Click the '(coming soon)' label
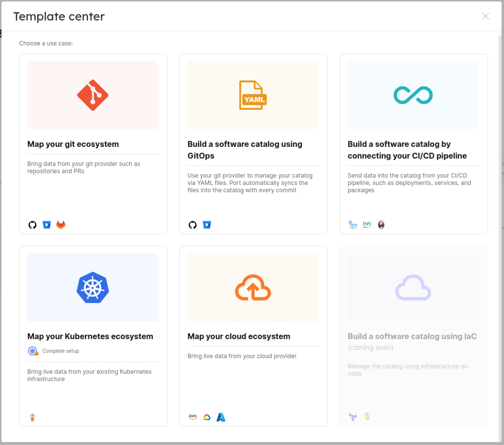The height and width of the screenshot is (445, 504). coord(370,347)
